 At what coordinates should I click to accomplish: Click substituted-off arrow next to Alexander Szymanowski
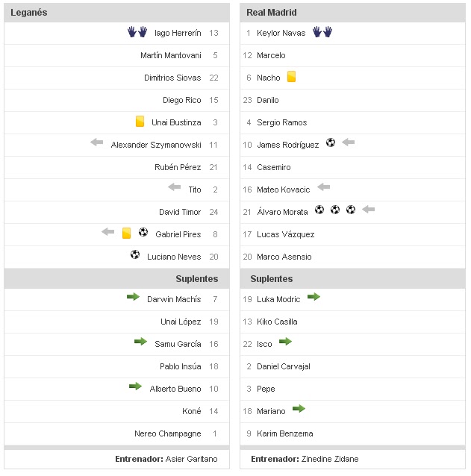(97, 143)
